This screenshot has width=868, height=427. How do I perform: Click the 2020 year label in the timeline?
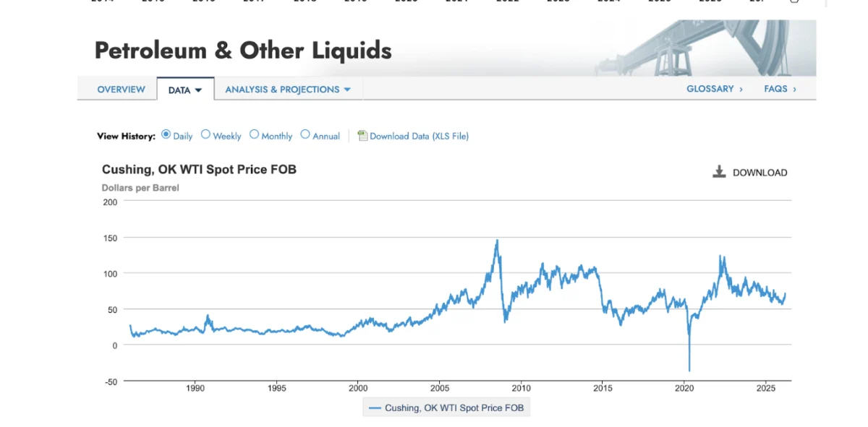tap(685, 388)
